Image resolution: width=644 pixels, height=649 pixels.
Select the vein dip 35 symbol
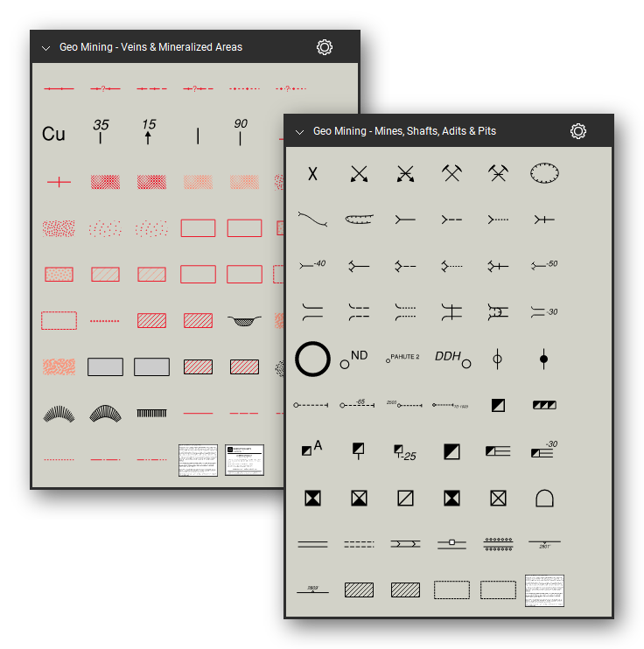pyautogui.click(x=101, y=131)
